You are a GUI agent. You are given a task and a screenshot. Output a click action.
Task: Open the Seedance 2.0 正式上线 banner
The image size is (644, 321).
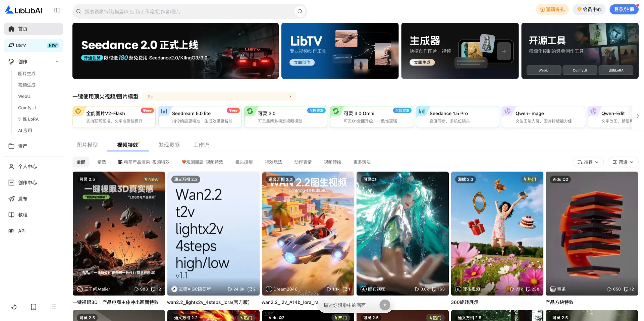click(x=175, y=51)
